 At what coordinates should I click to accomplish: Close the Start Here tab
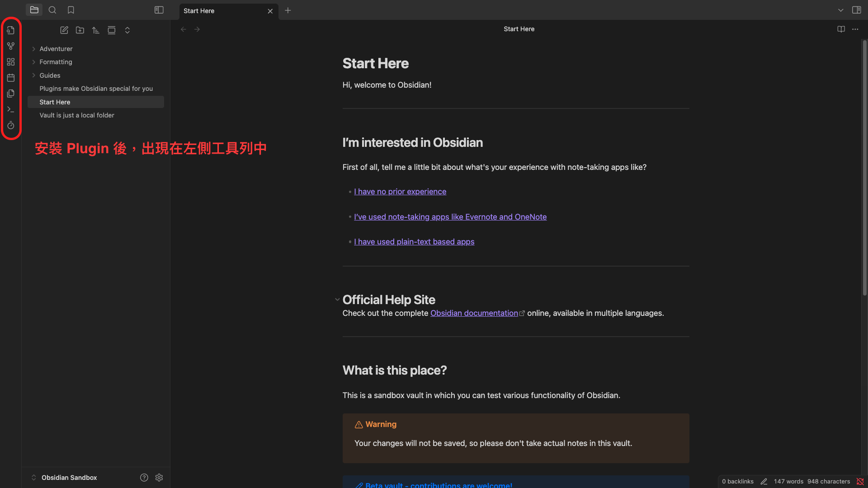point(270,11)
